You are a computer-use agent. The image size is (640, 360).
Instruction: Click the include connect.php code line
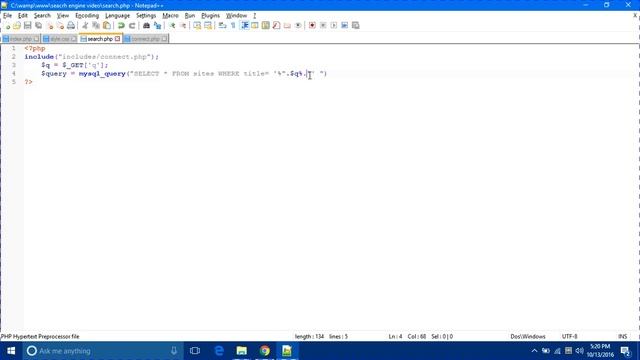[x=91, y=57]
